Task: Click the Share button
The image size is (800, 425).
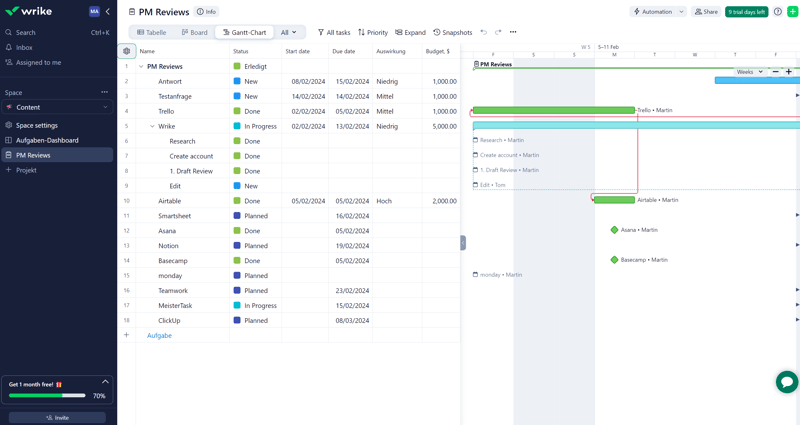Action: click(706, 11)
